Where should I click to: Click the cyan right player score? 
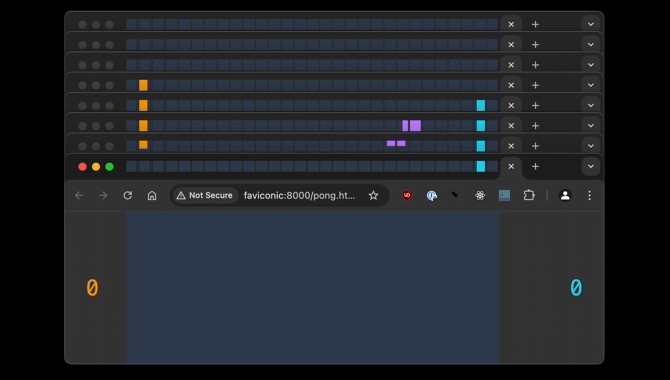(x=576, y=287)
